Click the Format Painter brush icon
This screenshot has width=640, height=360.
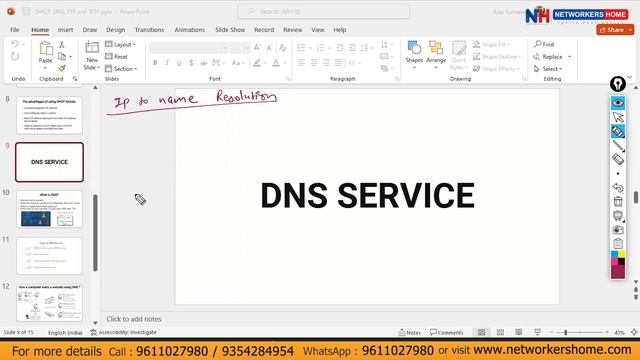click(x=62, y=68)
